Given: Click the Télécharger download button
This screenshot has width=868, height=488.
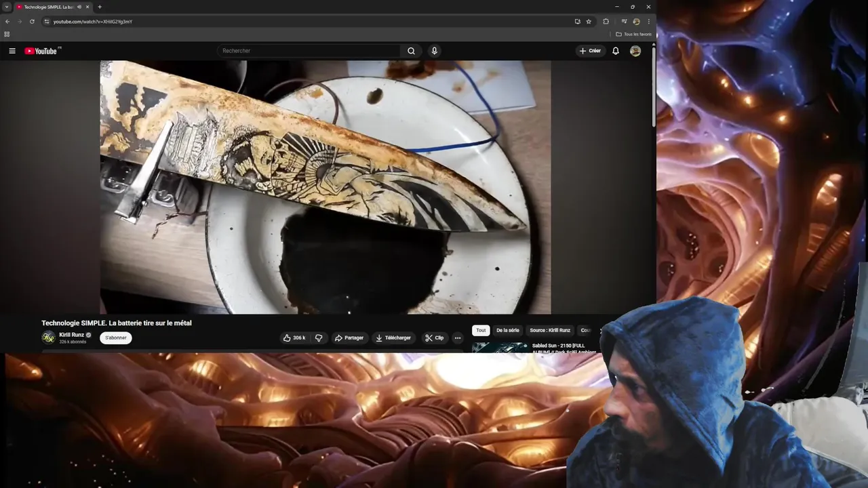Looking at the screenshot, I should (x=393, y=338).
